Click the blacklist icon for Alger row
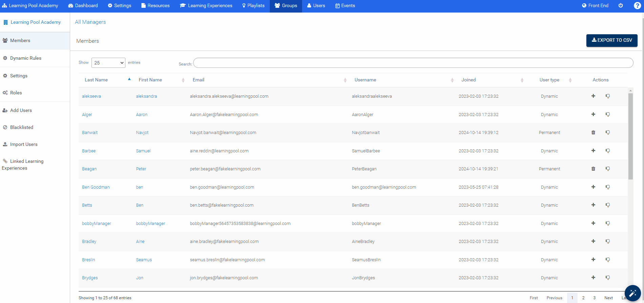Viewport: 644px width, 303px height. [608, 114]
